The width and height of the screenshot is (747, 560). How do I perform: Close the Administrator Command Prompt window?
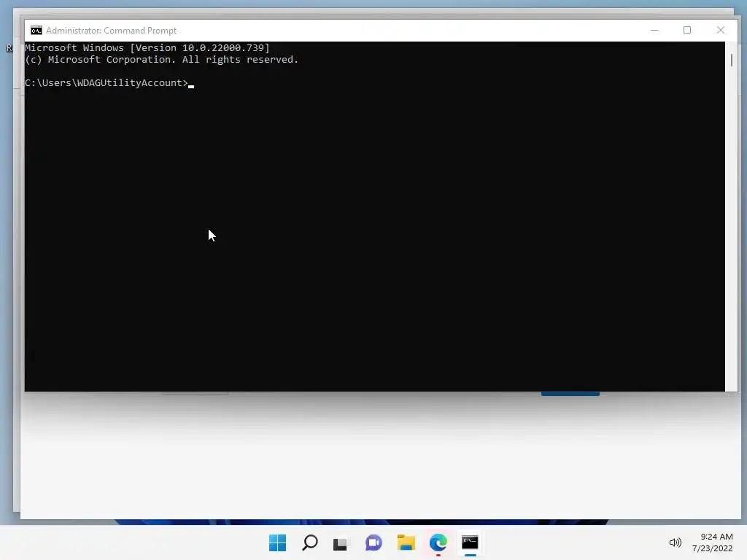(720, 30)
